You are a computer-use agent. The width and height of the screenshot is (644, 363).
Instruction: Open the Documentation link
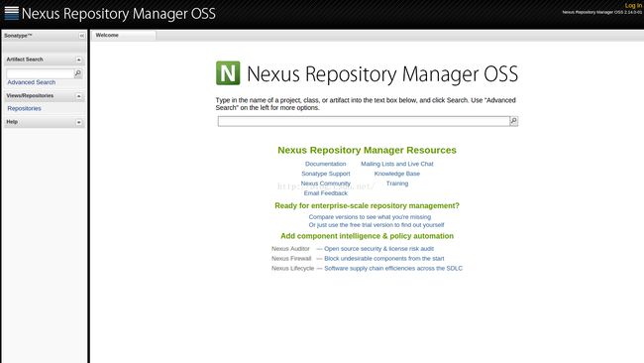pyautogui.click(x=325, y=164)
